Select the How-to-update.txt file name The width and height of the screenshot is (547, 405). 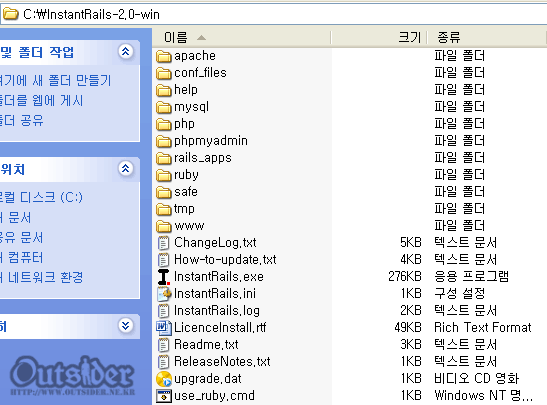[x=225, y=260]
